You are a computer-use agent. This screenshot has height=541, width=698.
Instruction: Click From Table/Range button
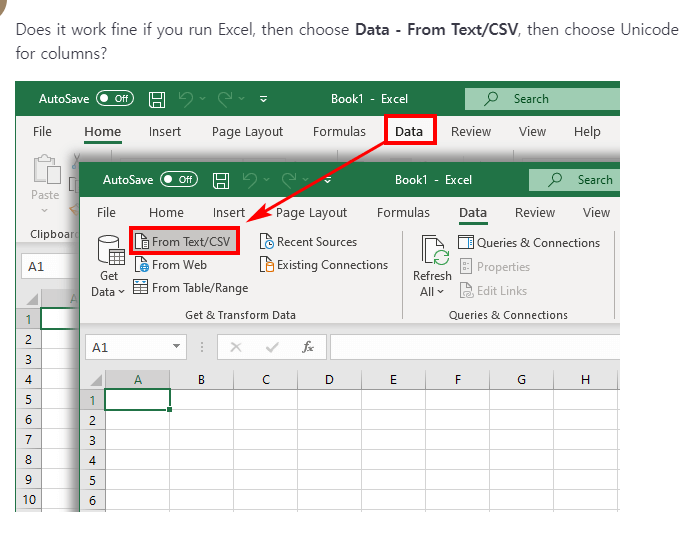[x=191, y=288]
